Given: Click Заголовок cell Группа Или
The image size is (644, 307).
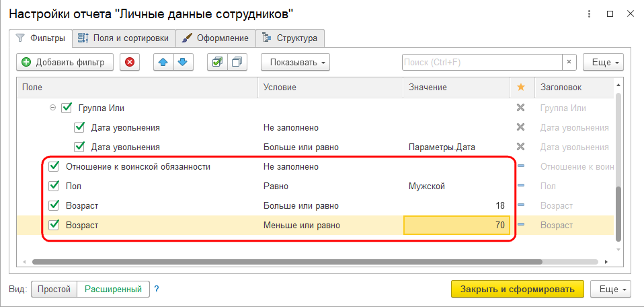Looking at the screenshot, I should (563, 108).
